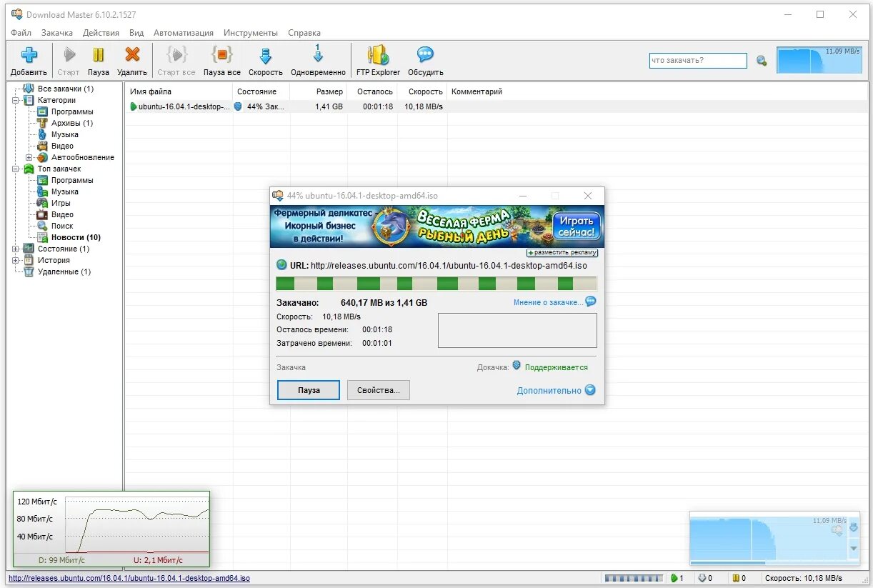Expand the Автообновление tree node
873x588 pixels.
[29, 157]
